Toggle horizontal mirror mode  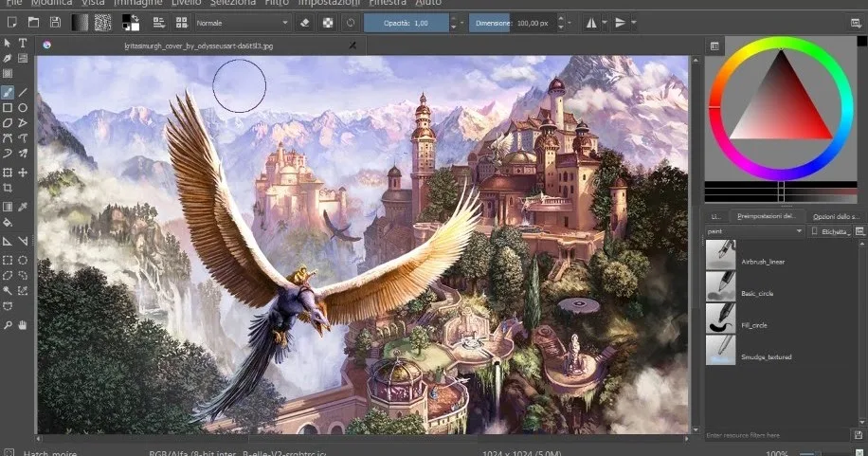tap(591, 23)
